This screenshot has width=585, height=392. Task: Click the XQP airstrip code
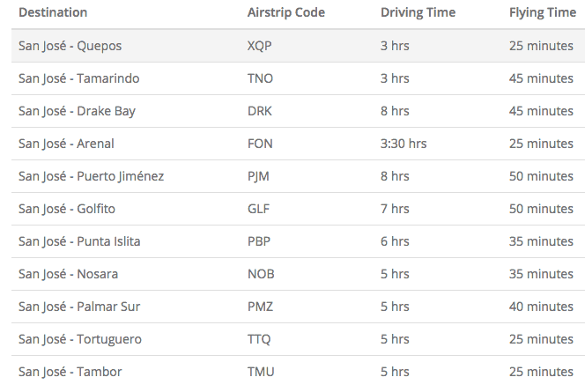pyautogui.click(x=259, y=46)
